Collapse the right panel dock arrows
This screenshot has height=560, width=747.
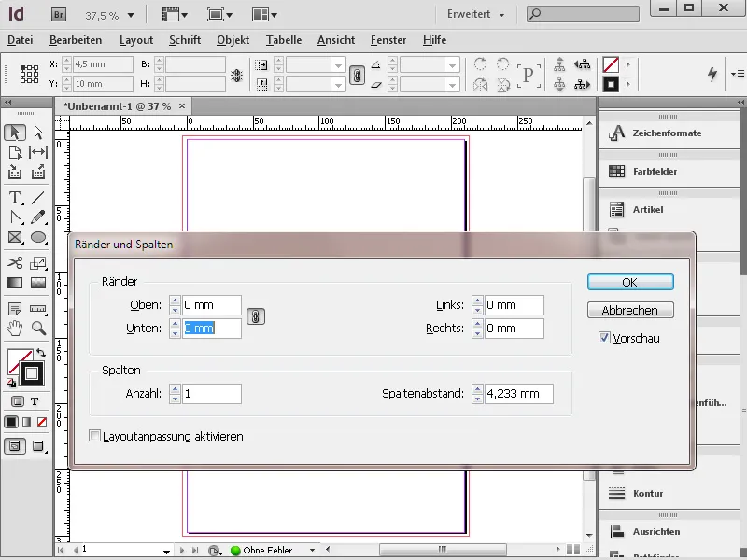click(x=740, y=102)
